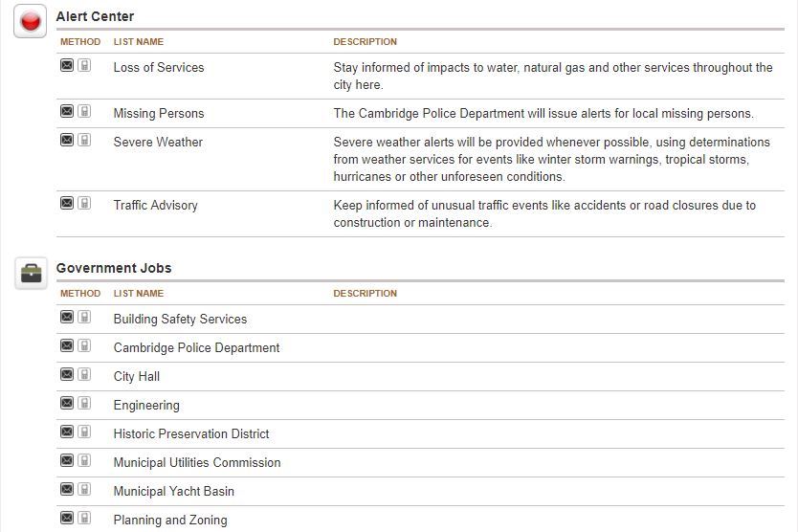Click the Government Jobs briefcase icon

click(31, 273)
